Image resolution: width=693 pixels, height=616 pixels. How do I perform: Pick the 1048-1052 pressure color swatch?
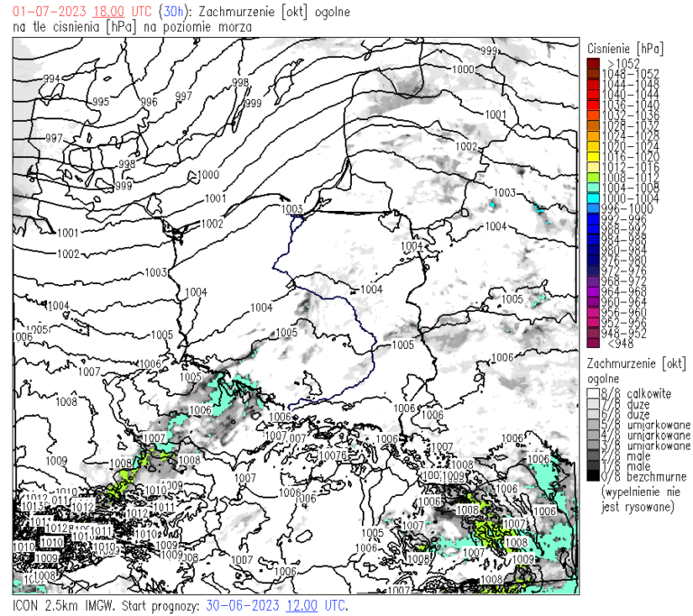point(593,73)
